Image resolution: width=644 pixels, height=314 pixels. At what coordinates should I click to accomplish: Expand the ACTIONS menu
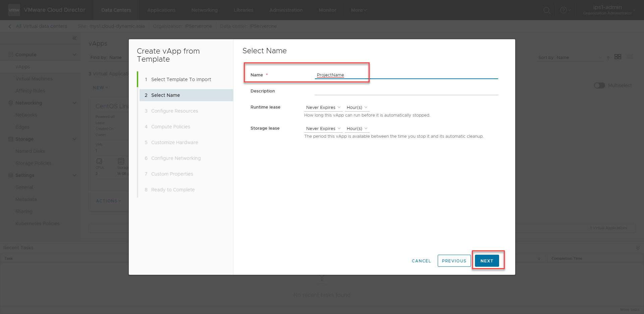click(x=108, y=201)
